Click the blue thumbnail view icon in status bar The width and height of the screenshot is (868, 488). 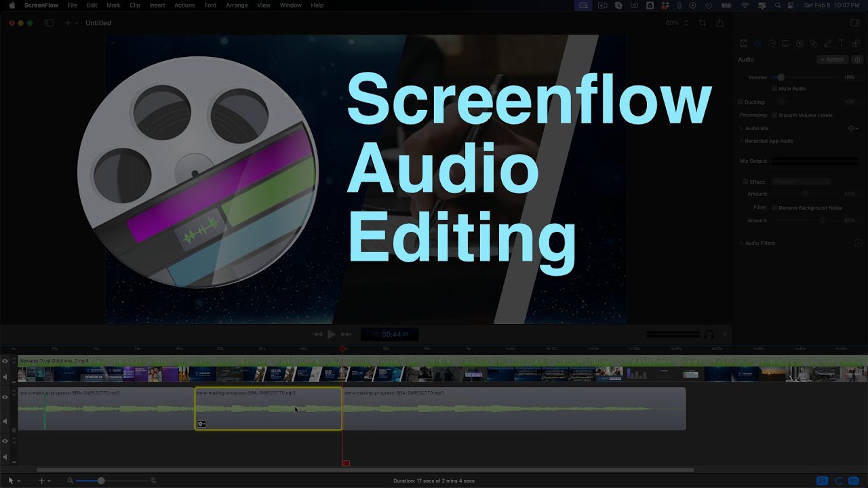(x=823, y=481)
